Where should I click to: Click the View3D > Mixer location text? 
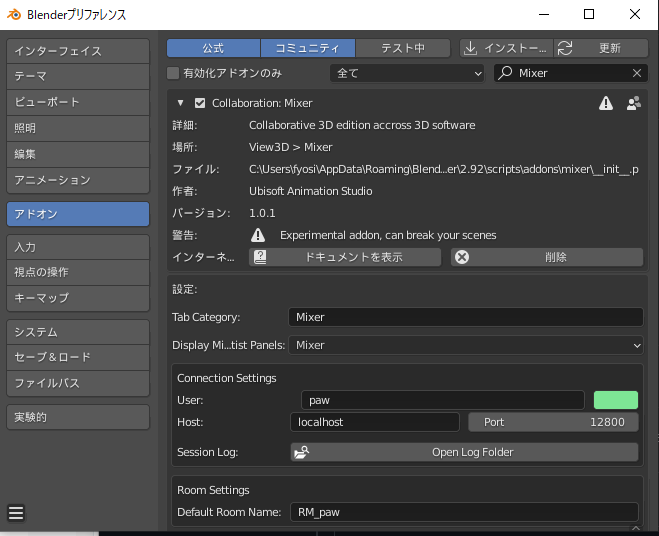[291, 148]
